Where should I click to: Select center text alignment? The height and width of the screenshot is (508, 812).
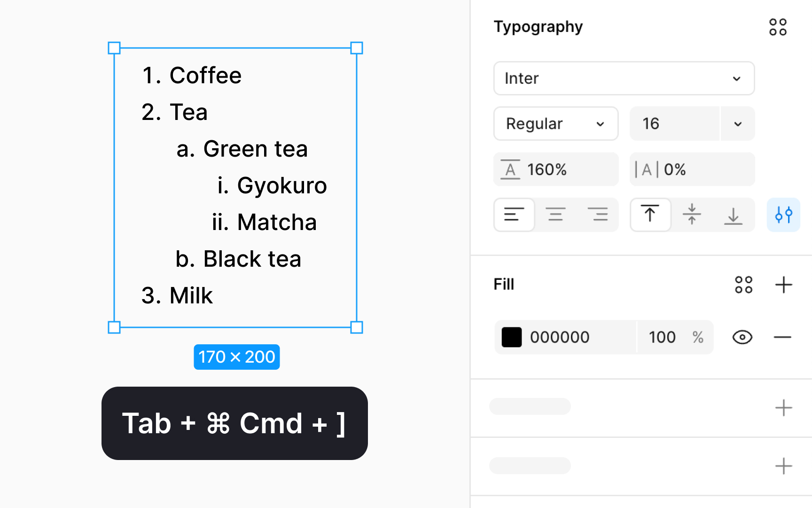[x=556, y=215]
